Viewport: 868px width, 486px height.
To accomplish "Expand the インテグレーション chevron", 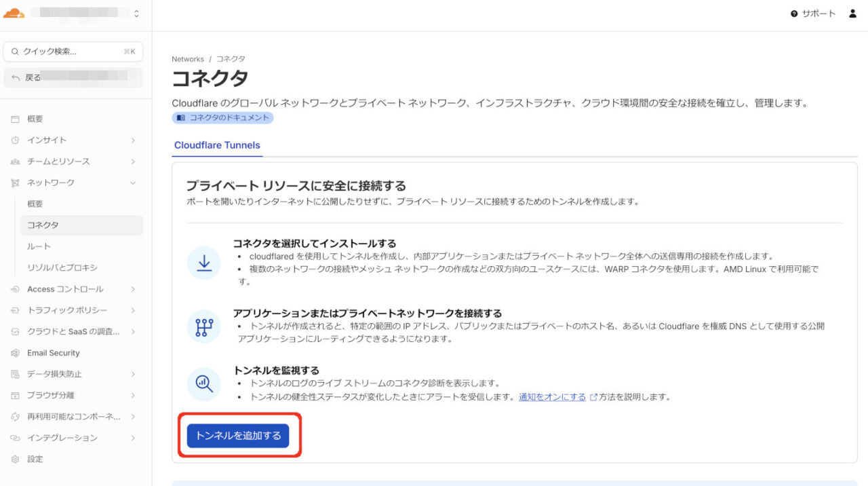I will click(133, 438).
